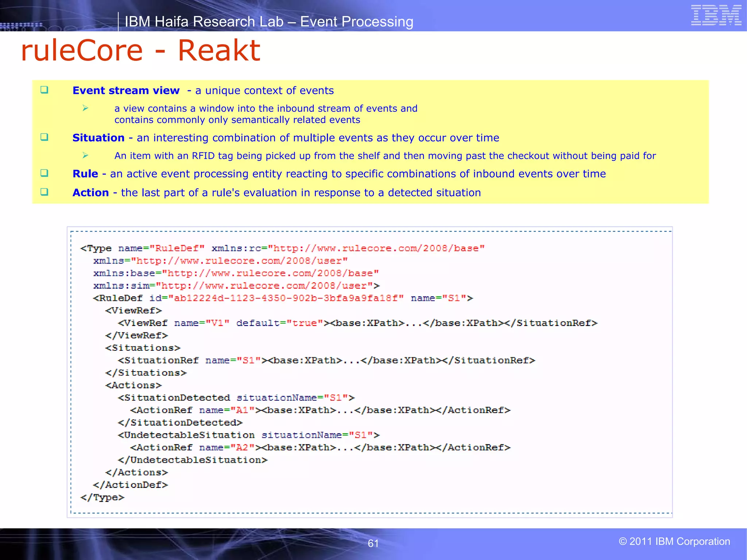Click the bold term 'Situation'
The height and width of the screenshot is (560, 747).
click(x=98, y=138)
